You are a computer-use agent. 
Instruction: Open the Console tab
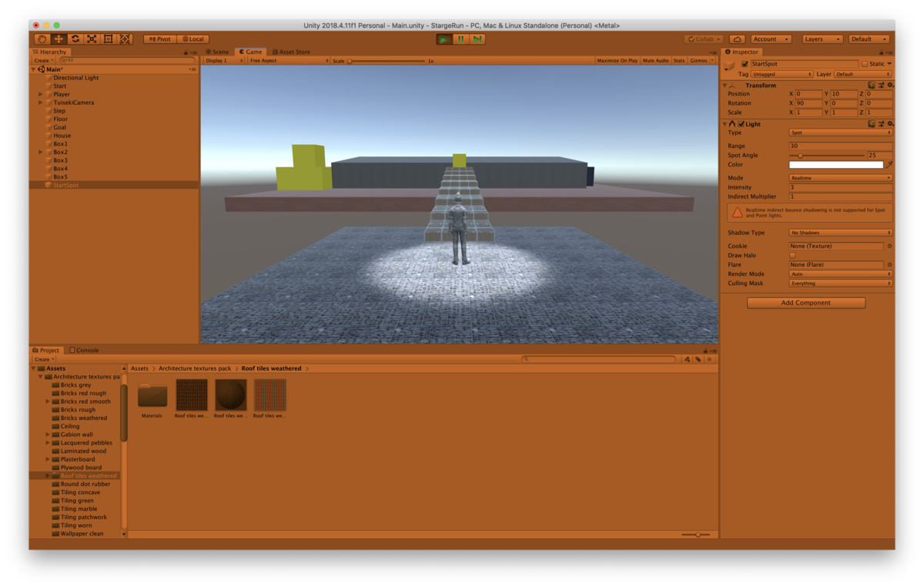coord(84,350)
